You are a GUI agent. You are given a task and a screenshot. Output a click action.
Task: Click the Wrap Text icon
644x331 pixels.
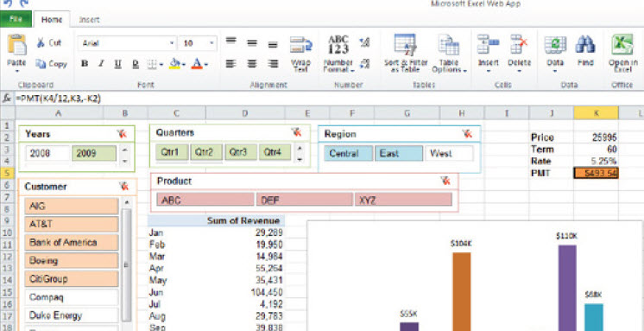tap(300, 44)
